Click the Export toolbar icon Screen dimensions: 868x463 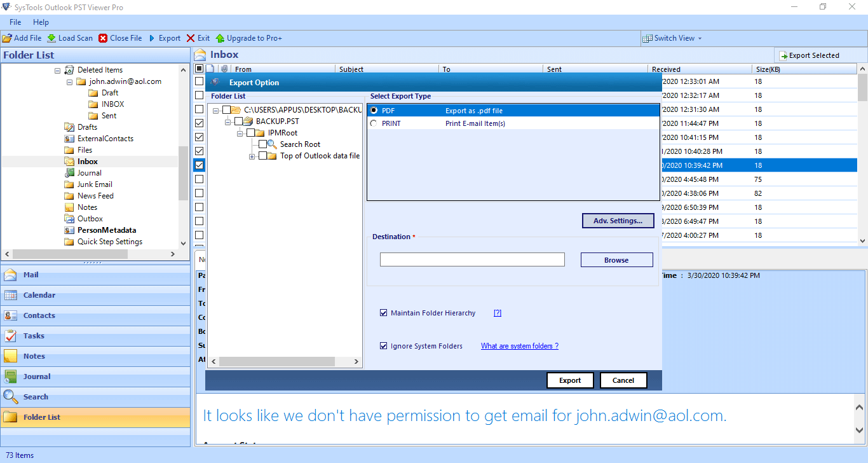coord(153,38)
